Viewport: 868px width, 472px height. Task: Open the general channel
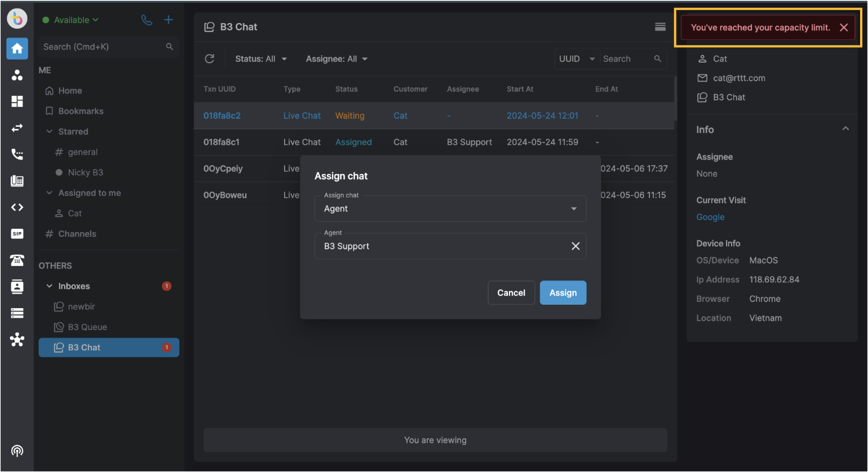[83, 152]
